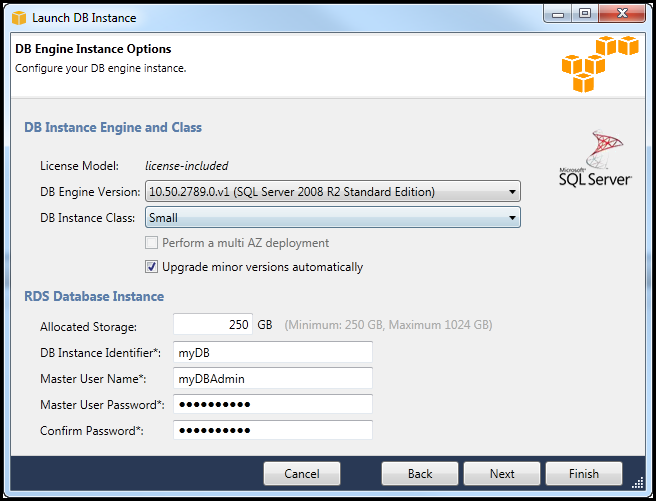
Task: Click the Cancel button
Action: coord(301,474)
